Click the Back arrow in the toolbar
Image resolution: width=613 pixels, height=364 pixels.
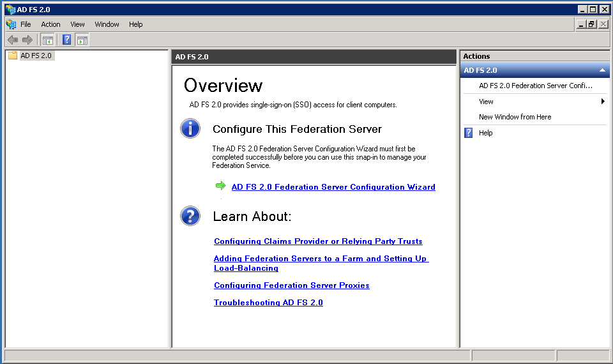pyautogui.click(x=13, y=40)
